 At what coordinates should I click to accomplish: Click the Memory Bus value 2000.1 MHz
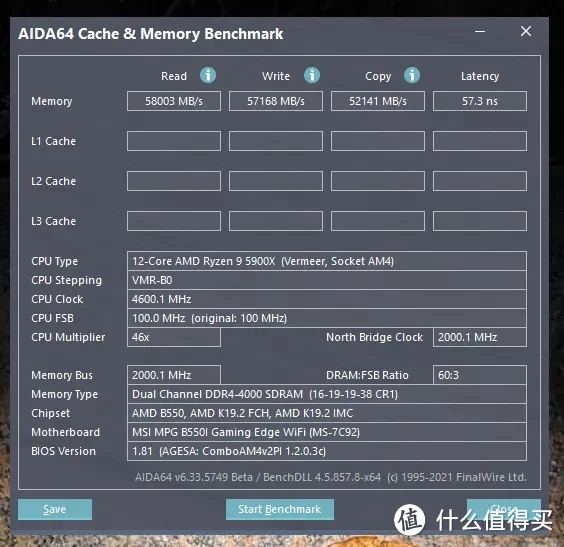point(174,375)
